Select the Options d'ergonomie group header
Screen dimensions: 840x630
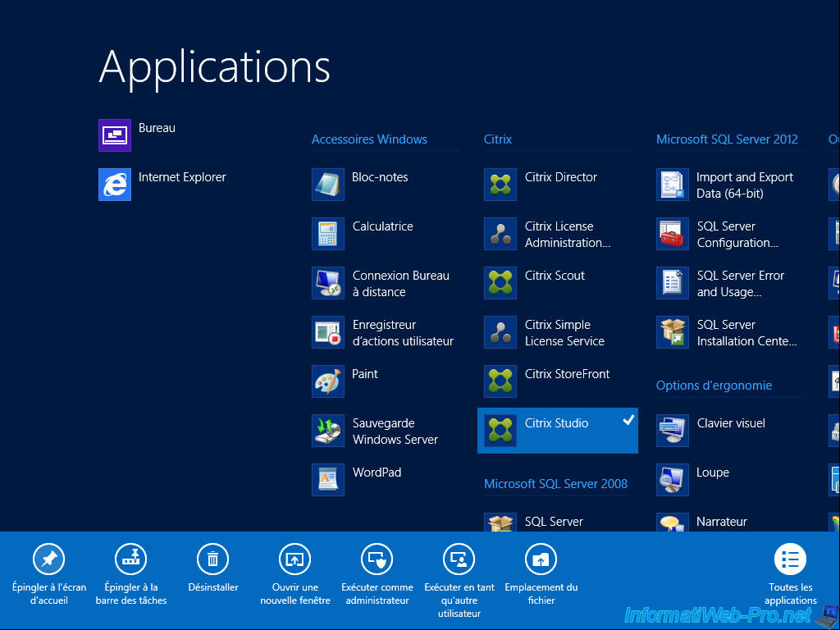(714, 386)
